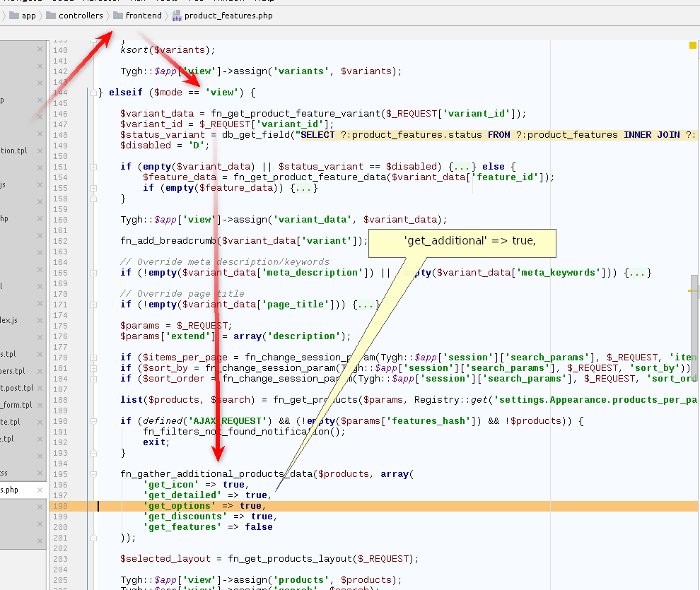This screenshot has width=700, height=590.
Task: Close the tab ending in 'hp'
Action: pyautogui.click(x=40, y=218)
